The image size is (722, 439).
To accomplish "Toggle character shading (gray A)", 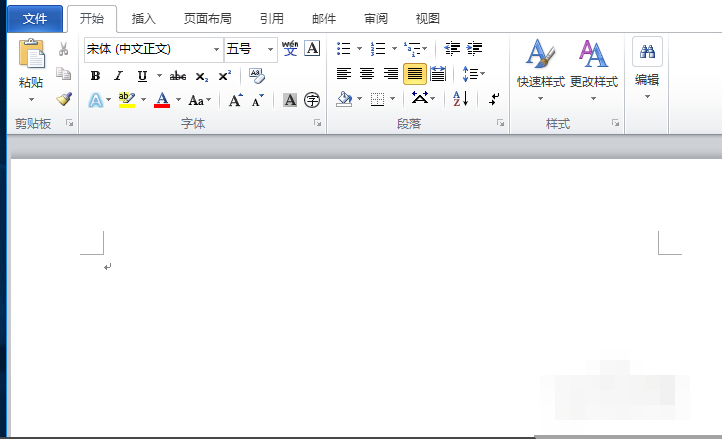I will 290,100.
